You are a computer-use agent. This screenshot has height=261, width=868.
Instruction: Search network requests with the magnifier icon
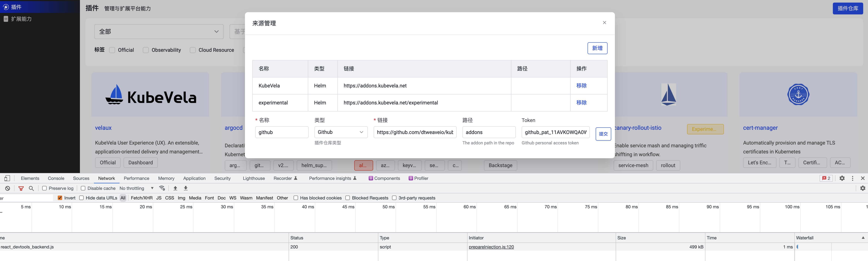click(x=31, y=188)
